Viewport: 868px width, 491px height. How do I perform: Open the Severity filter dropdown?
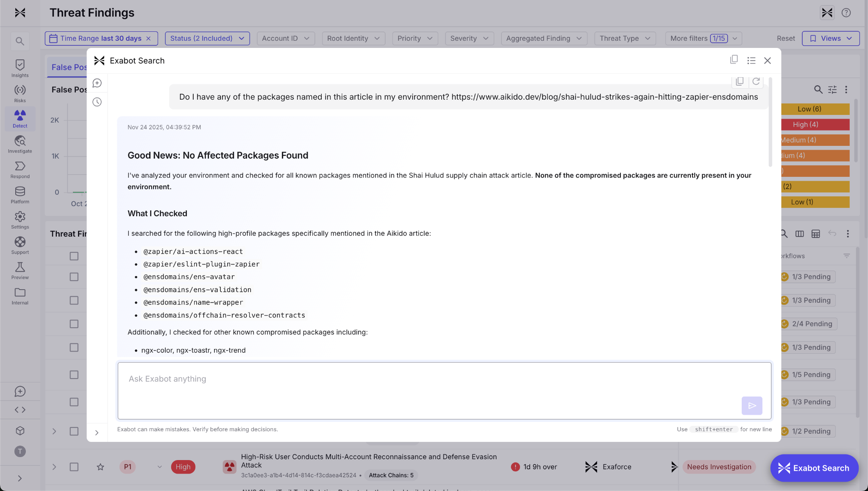click(469, 38)
